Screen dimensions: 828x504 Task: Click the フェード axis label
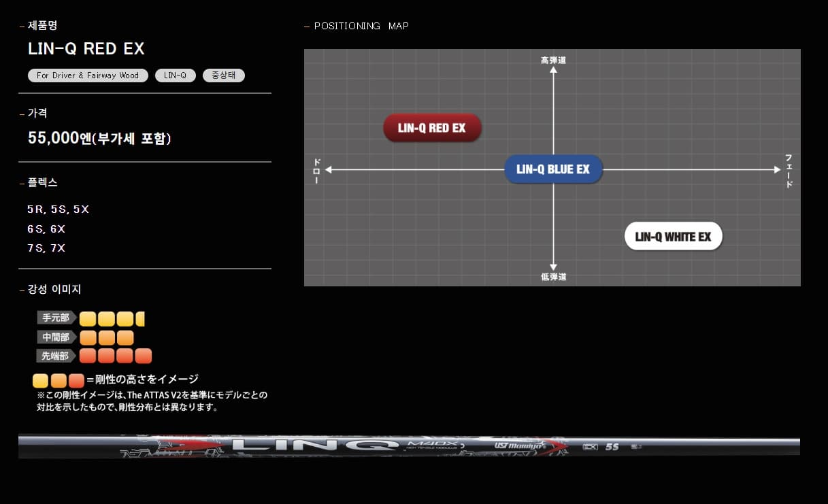789,170
